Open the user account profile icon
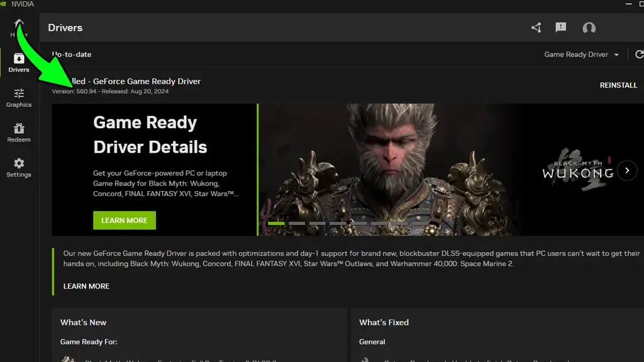The width and height of the screenshot is (644, 362). pyautogui.click(x=589, y=28)
